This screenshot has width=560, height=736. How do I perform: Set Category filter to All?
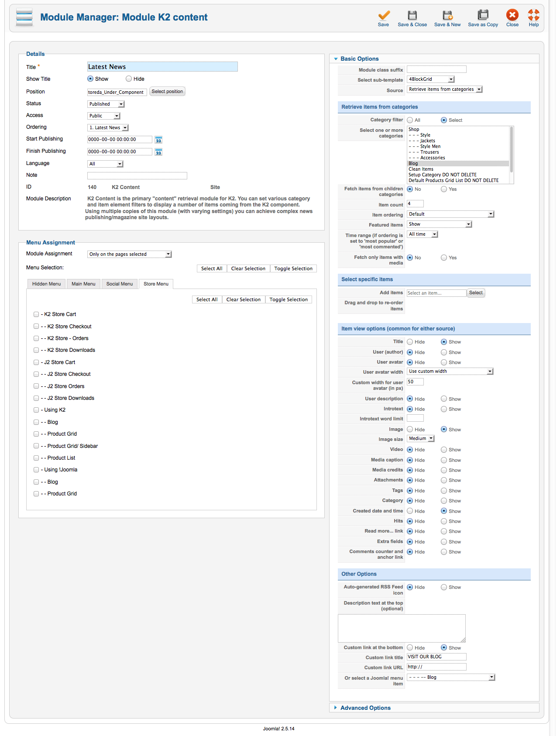click(410, 120)
